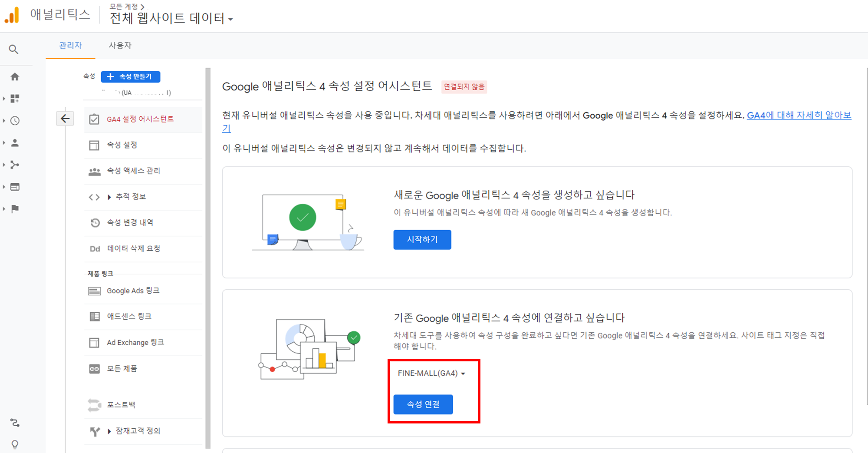Viewport: 868px width, 453px height.
Task: Click the back arrow button
Action: (x=65, y=119)
